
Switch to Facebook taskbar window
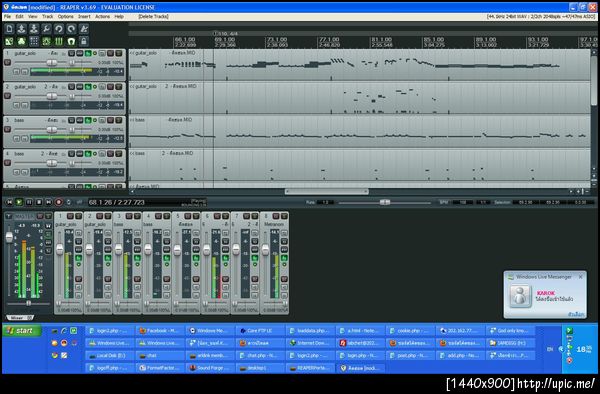point(160,331)
